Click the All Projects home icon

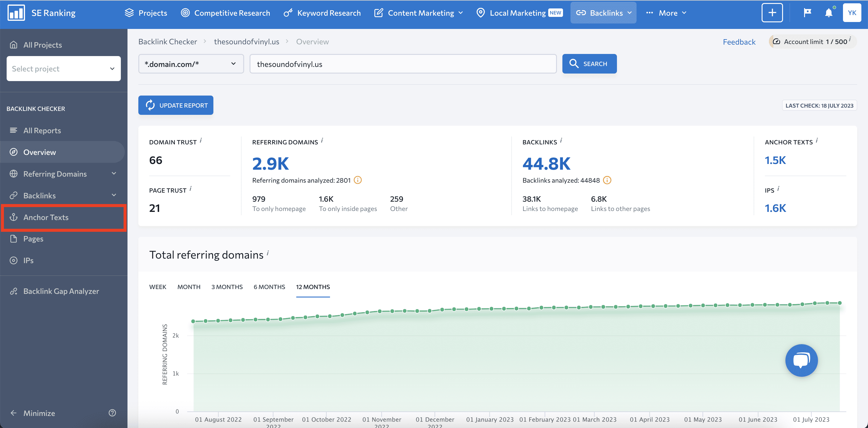14,45
